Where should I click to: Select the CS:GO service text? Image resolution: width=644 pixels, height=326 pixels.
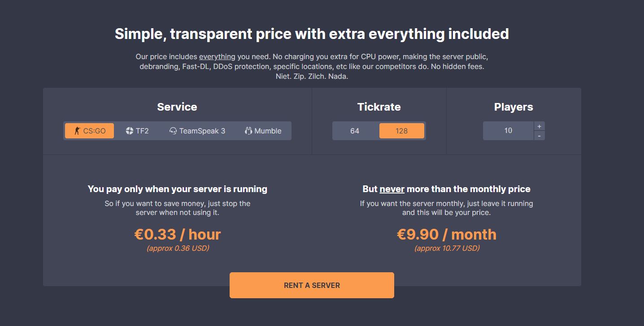click(x=94, y=131)
